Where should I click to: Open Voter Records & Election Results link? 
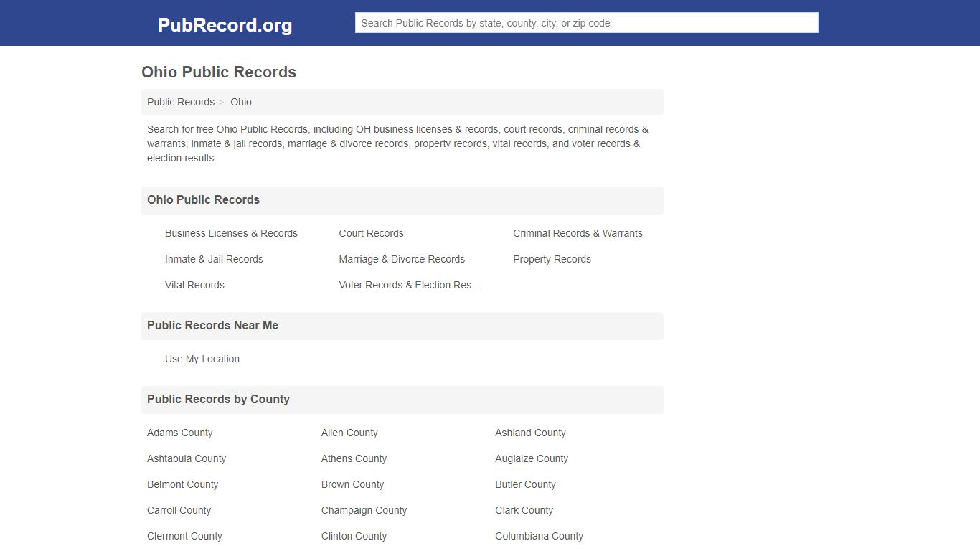click(x=410, y=285)
